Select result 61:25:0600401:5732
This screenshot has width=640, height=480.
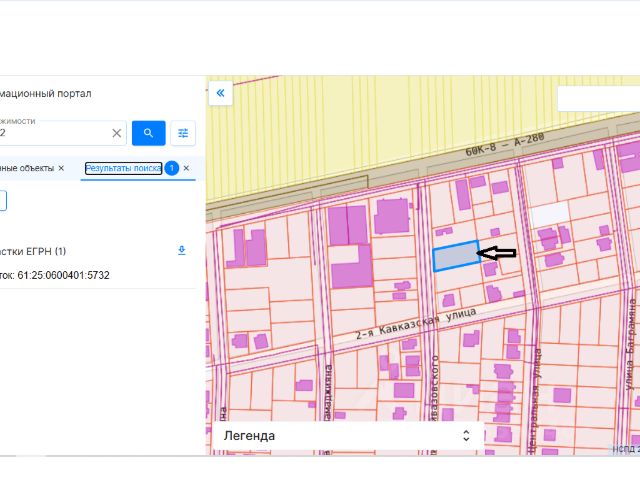coord(55,276)
